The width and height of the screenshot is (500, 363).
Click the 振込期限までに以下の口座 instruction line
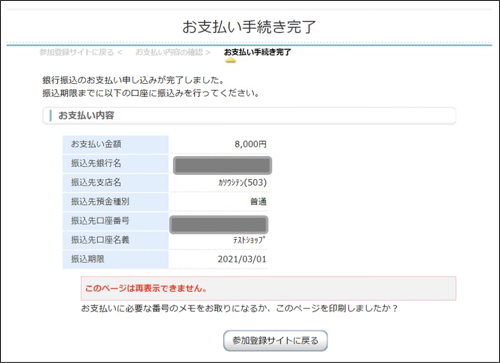151,93
